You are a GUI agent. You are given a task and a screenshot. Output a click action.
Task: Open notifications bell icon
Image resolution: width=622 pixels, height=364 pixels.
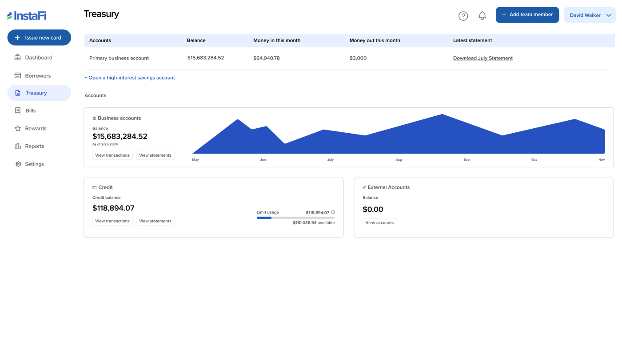tap(482, 16)
